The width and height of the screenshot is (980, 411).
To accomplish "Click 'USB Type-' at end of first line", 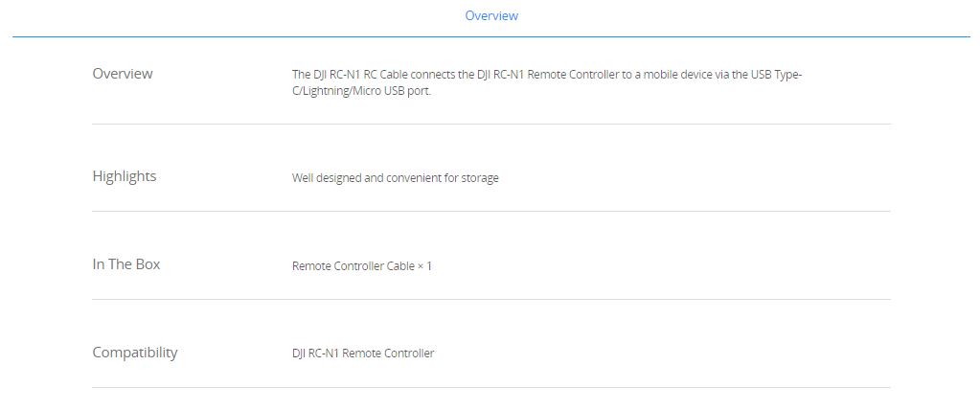I will tap(774, 75).
